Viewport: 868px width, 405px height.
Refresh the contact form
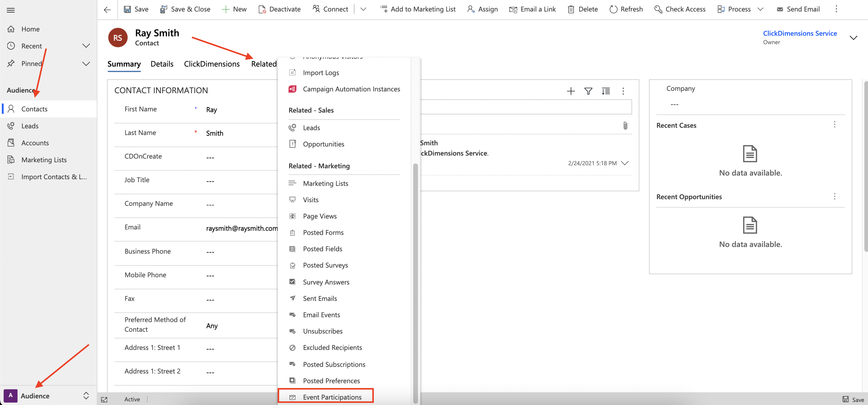coord(626,9)
